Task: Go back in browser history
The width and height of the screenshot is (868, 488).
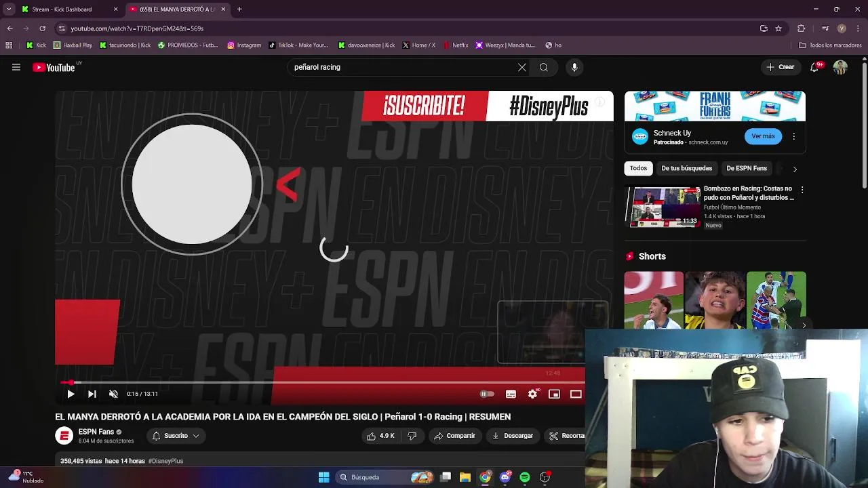Action: click(x=9, y=28)
